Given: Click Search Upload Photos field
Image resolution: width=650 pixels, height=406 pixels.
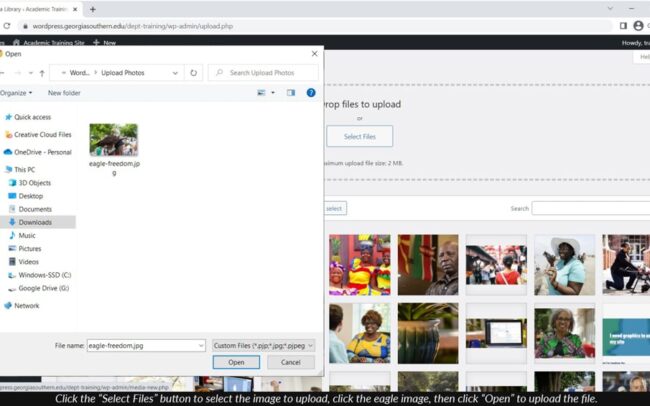Looking at the screenshot, I should [263, 73].
